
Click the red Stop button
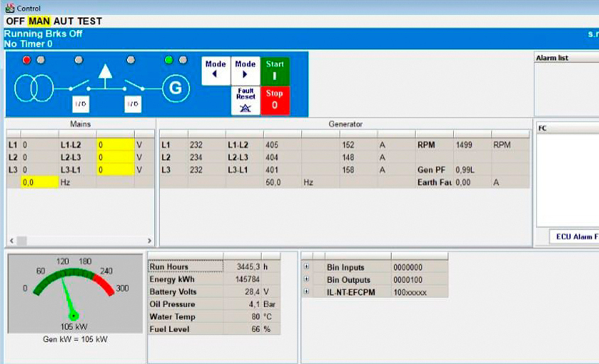[x=275, y=101]
